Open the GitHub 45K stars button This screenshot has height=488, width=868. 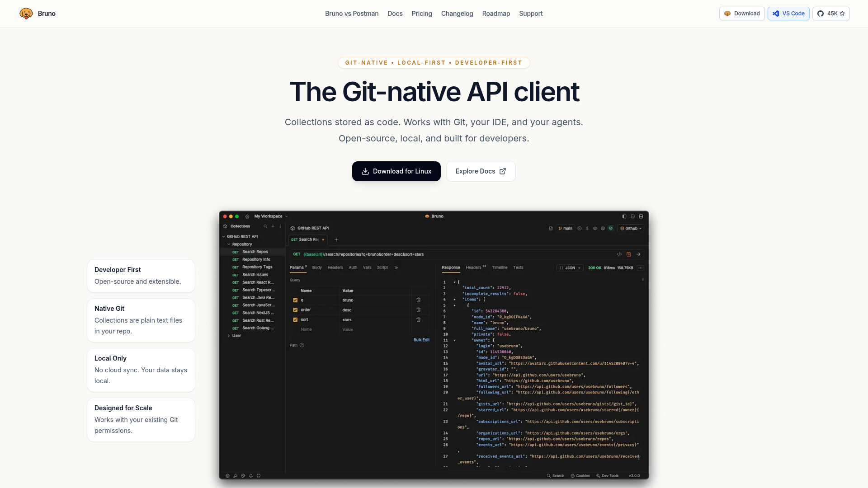[x=831, y=14]
